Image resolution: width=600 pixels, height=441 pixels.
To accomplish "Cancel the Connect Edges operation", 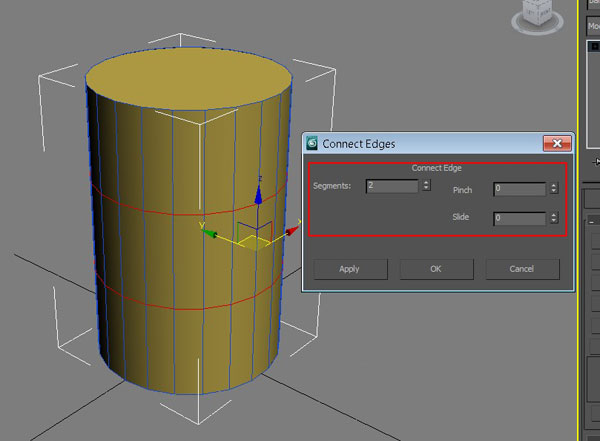I will (x=522, y=269).
